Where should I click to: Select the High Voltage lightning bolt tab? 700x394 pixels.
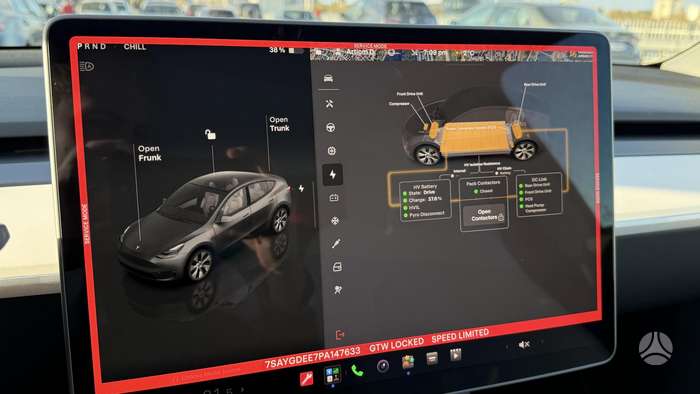coord(333,174)
